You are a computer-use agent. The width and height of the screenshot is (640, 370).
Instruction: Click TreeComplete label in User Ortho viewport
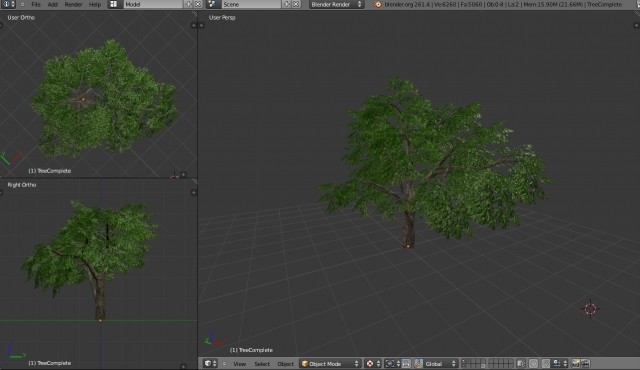click(50, 171)
